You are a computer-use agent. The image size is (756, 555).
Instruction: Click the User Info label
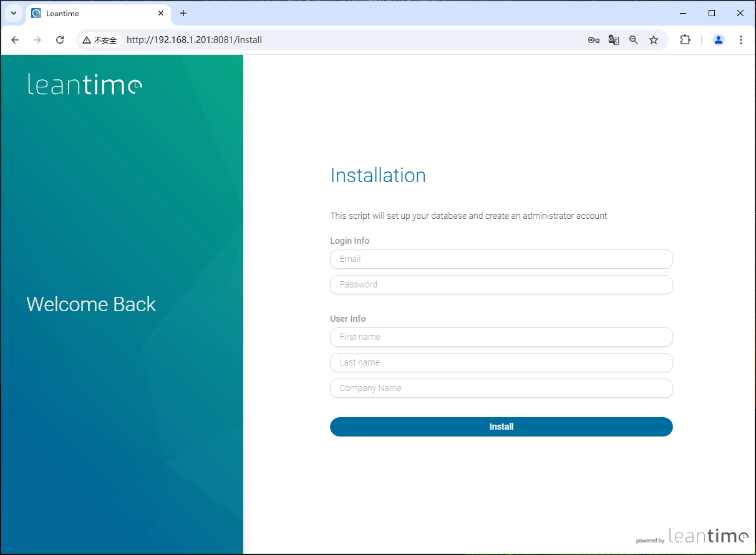click(348, 319)
